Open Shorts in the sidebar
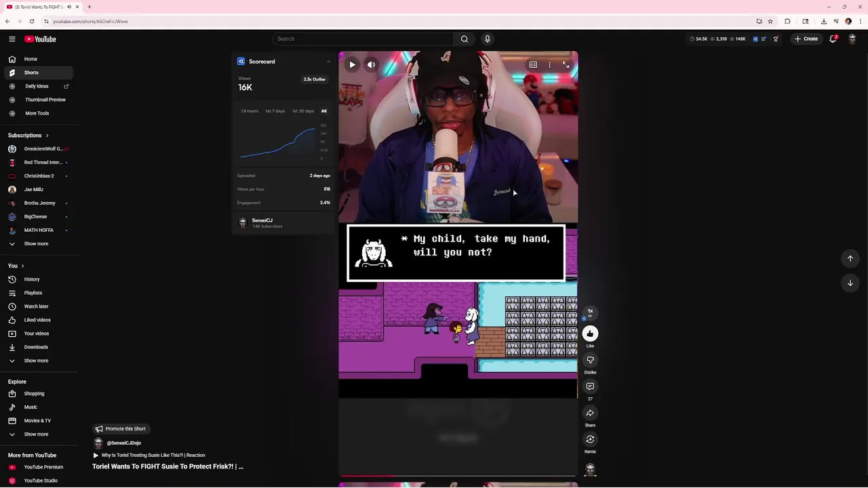 pyautogui.click(x=39, y=73)
